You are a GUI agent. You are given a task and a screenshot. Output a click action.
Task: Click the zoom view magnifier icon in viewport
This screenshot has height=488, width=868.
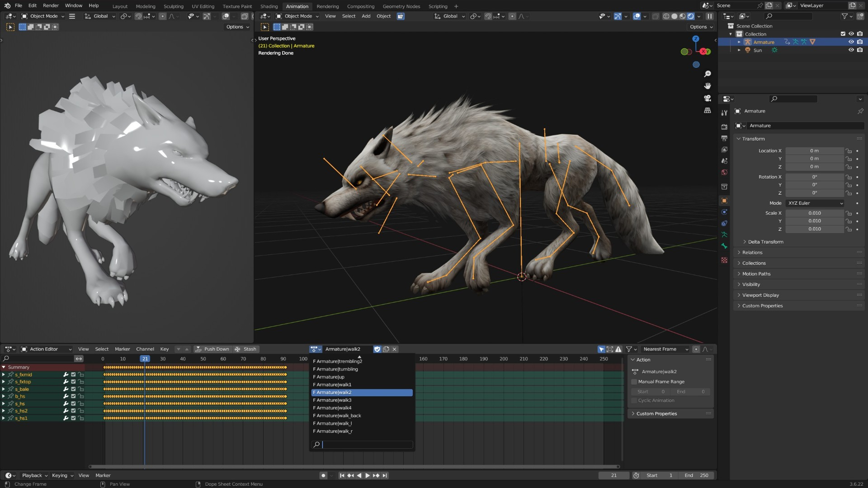click(x=708, y=74)
